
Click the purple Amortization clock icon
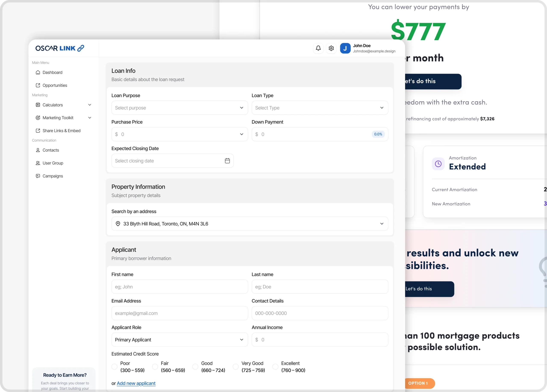[x=438, y=164]
